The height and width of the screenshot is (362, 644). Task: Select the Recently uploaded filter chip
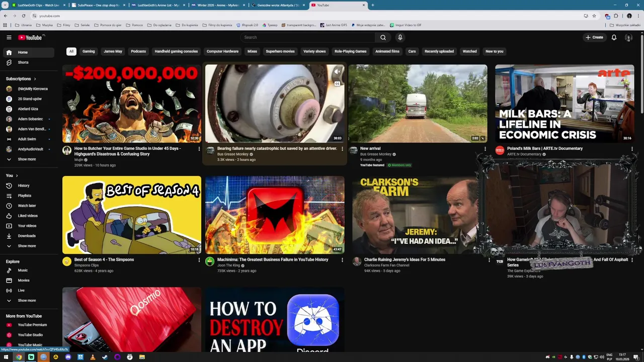point(439,51)
